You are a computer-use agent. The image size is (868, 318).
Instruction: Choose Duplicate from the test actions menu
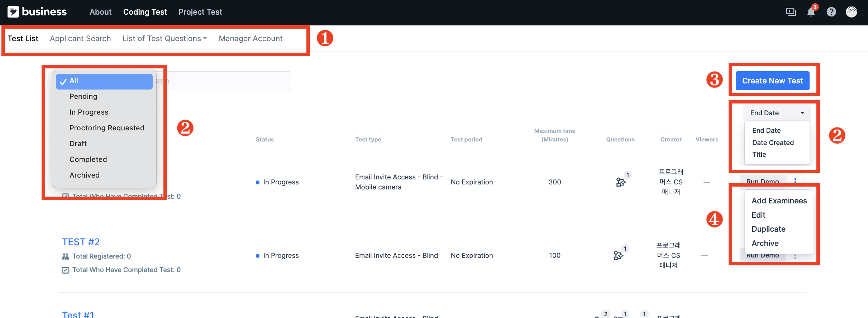768,229
